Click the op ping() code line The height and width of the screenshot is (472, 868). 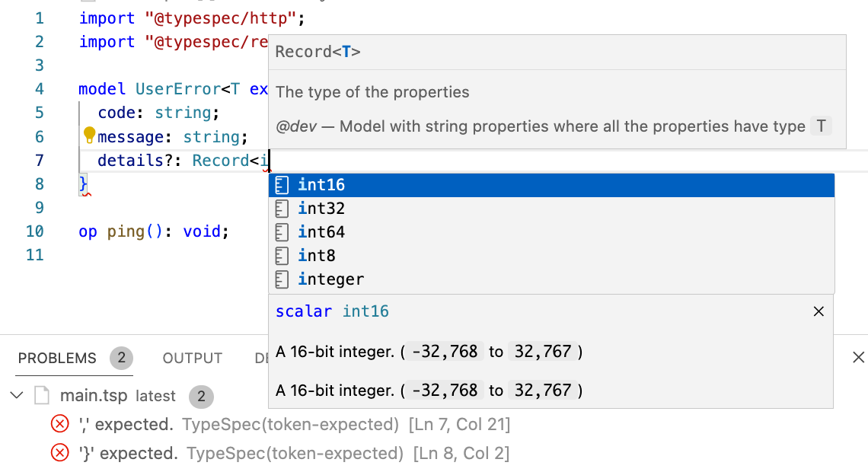(x=153, y=231)
